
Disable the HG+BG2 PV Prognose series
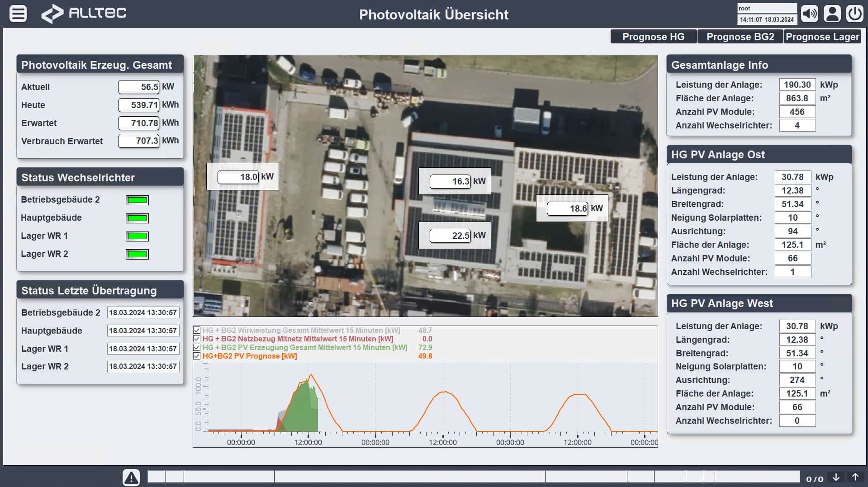(197, 356)
